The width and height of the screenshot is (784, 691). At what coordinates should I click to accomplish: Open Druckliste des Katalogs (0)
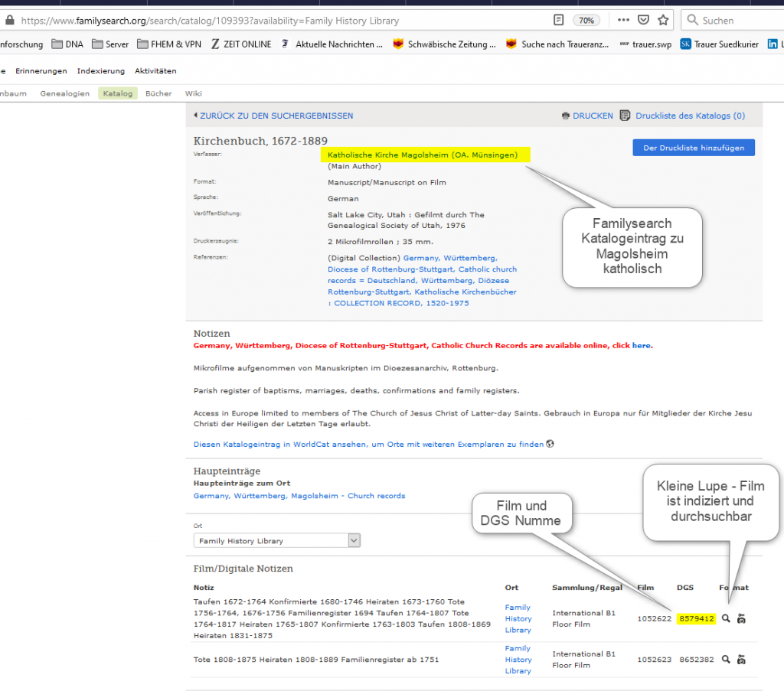tap(690, 116)
